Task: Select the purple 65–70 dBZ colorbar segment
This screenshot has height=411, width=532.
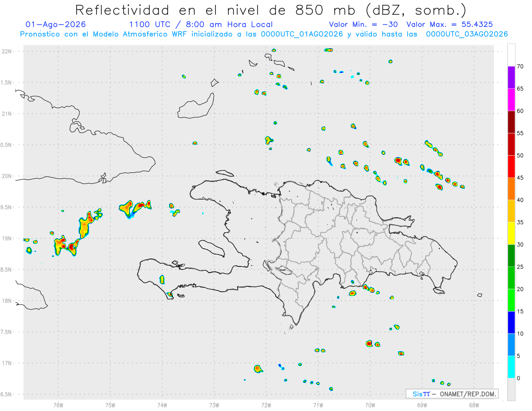Action: pyautogui.click(x=511, y=78)
